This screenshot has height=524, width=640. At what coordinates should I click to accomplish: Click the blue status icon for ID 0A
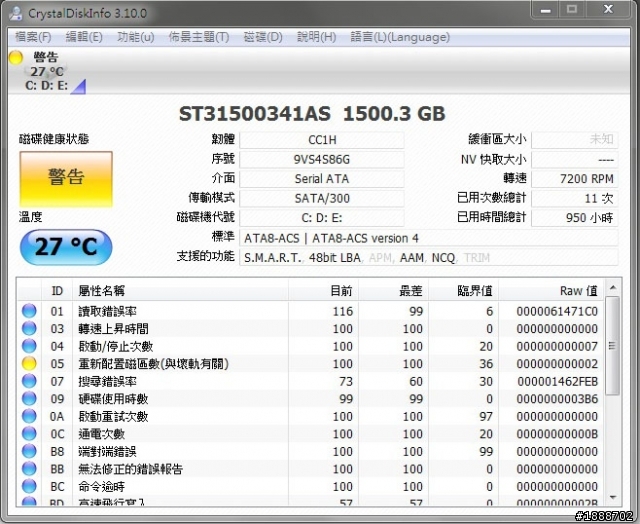click(29, 416)
